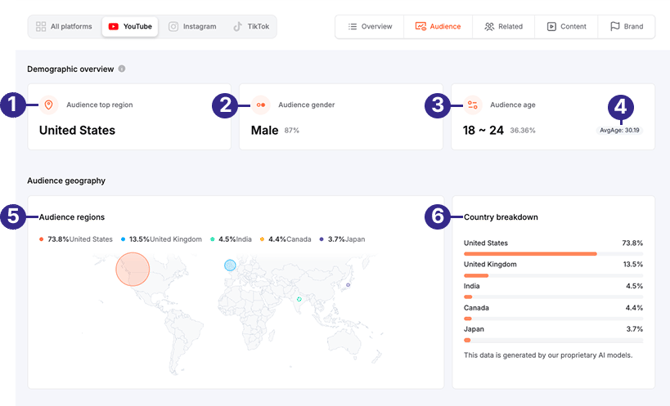Select the YouTube platform tab

pyautogui.click(x=130, y=27)
